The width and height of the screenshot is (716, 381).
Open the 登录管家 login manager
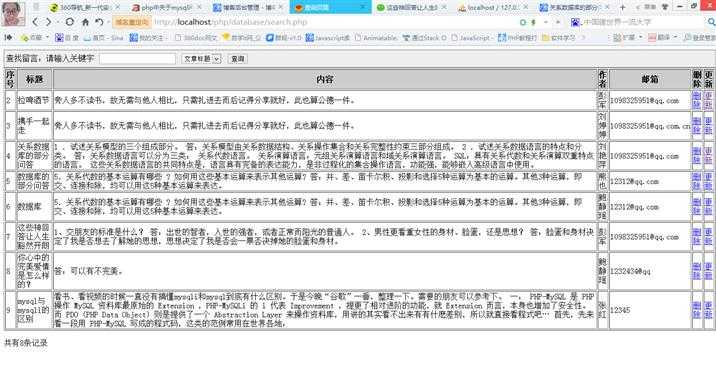(x=699, y=38)
